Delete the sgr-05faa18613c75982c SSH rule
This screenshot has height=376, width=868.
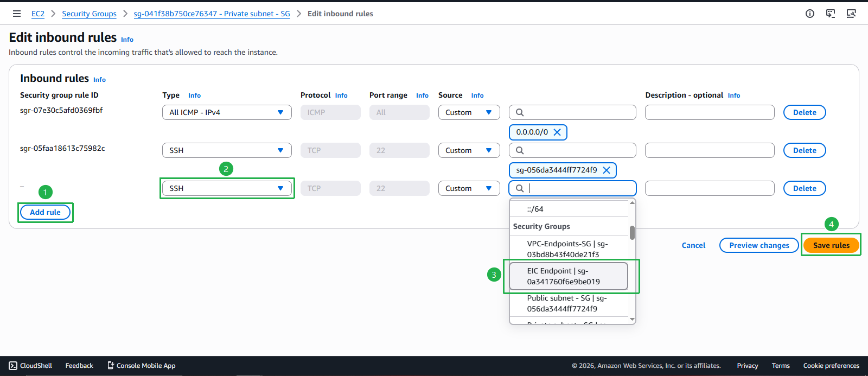(805, 150)
